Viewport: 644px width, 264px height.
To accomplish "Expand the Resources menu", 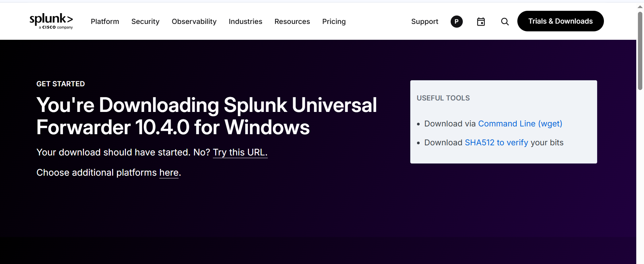I will 292,22.
